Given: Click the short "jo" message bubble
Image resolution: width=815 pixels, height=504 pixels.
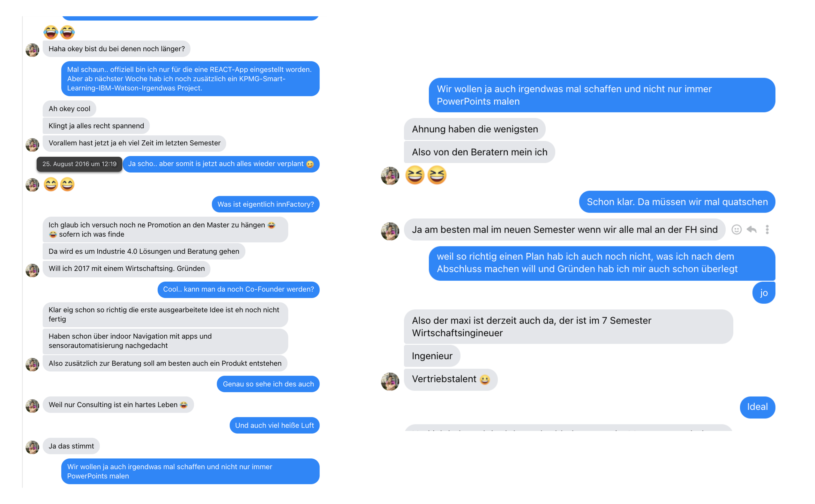Looking at the screenshot, I should coord(763,293).
